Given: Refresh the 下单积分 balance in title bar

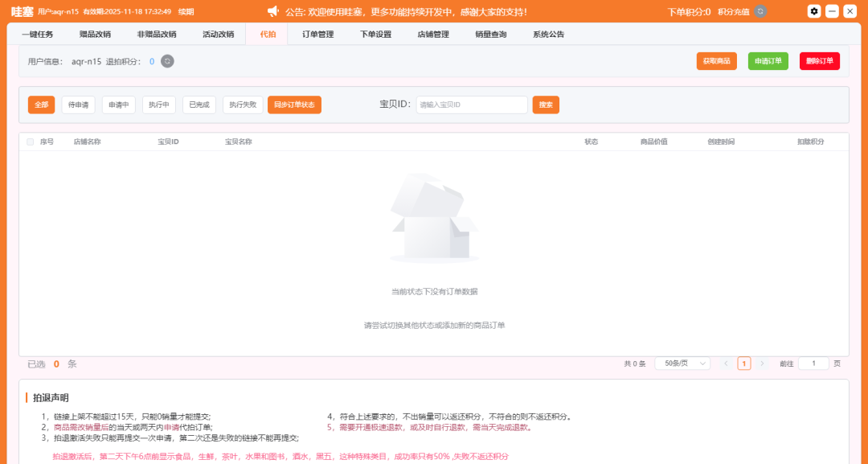Looking at the screenshot, I should pos(760,11).
